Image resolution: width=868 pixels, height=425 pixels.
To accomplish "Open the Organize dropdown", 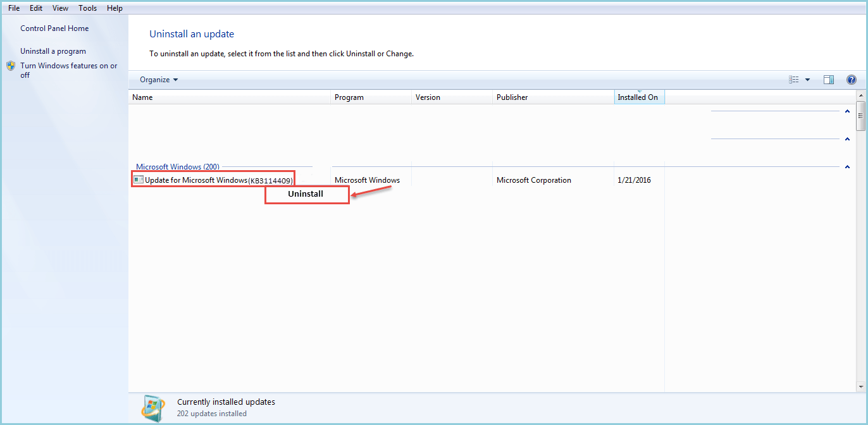I will point(159,80).
